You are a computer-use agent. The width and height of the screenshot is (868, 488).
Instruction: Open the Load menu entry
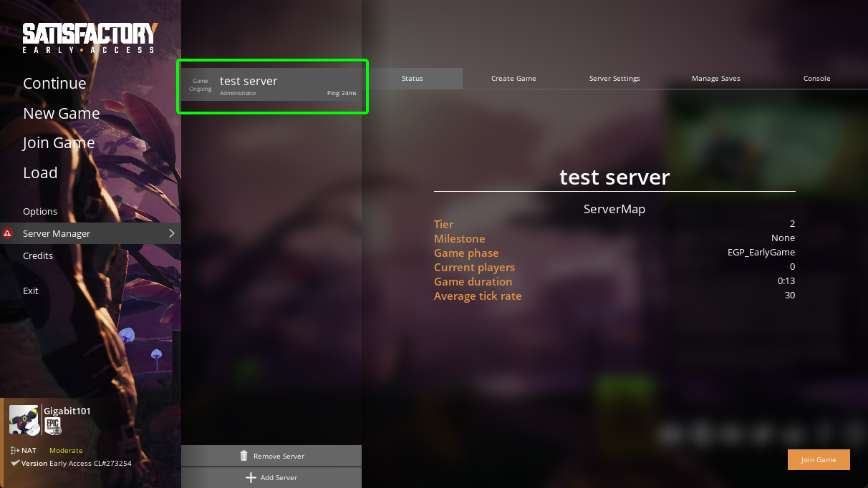pyautogui.click(x=40, y=173)
